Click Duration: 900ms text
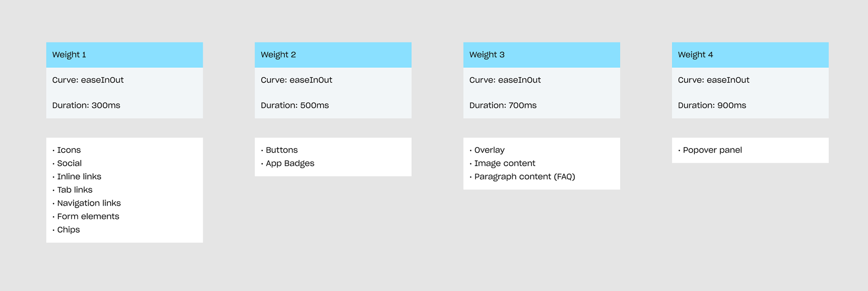868x291 pixels. (x=712, y=105)
